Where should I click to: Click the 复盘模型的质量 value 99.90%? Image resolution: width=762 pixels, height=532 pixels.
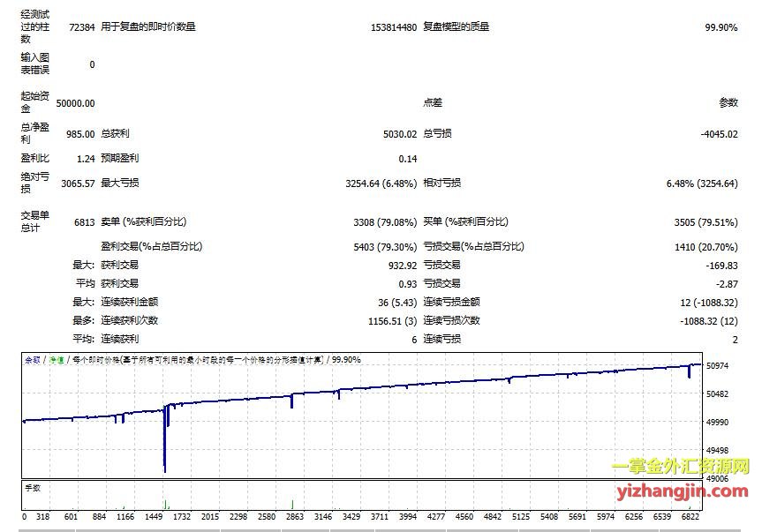pyautogui.click(x=721, y=27)
